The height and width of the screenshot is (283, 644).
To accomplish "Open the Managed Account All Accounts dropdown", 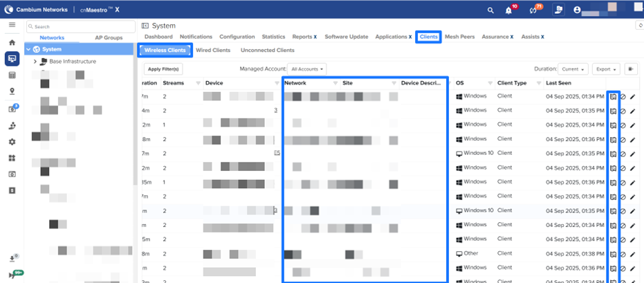I will (x=308, y=69).
